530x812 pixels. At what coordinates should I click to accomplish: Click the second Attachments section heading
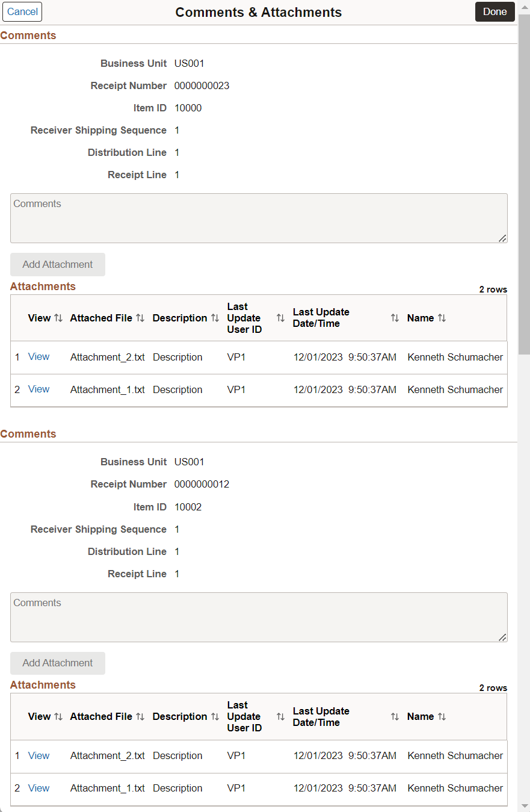43,685
